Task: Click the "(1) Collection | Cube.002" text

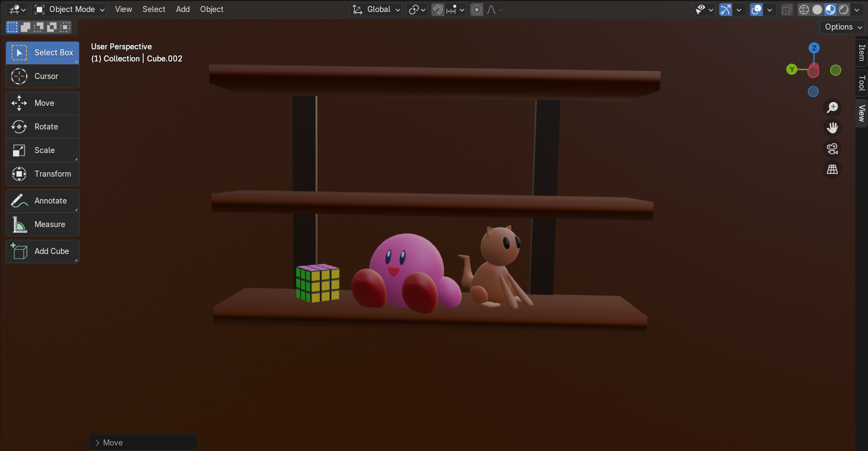Action: (x=137, y=59)
